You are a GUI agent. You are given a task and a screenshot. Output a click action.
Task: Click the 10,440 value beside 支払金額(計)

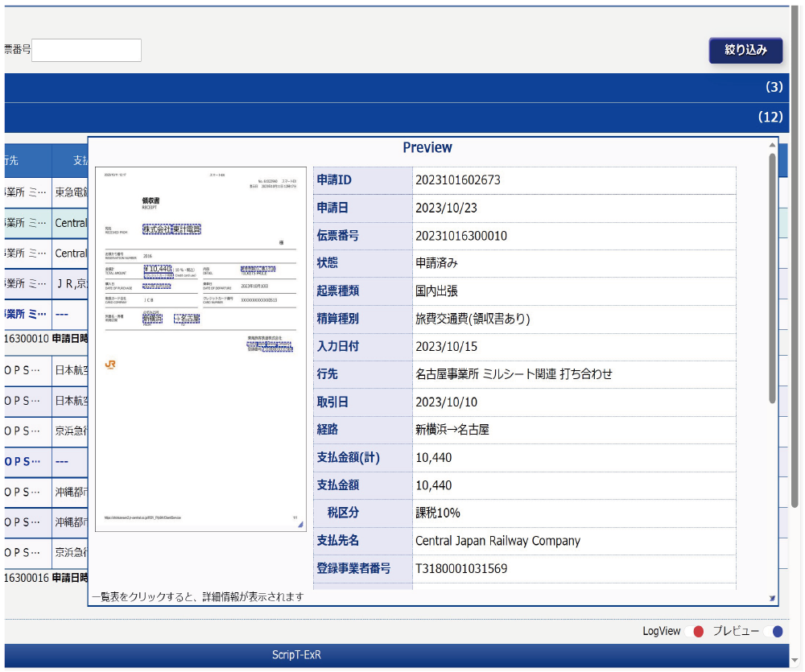point(434,457)
